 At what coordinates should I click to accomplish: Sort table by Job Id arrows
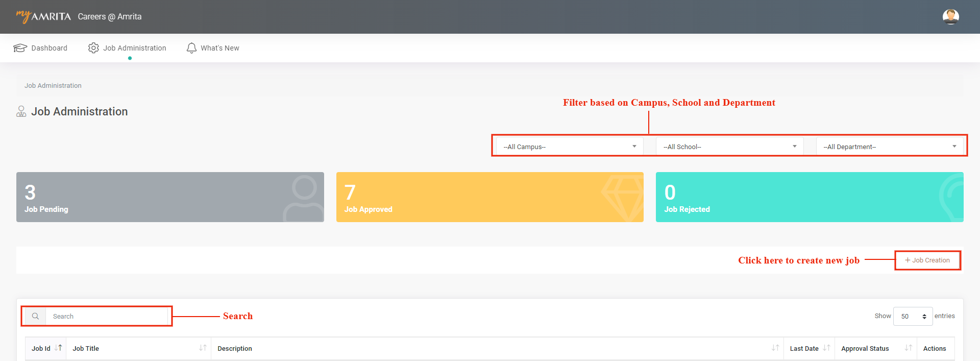tap(58, 348)
